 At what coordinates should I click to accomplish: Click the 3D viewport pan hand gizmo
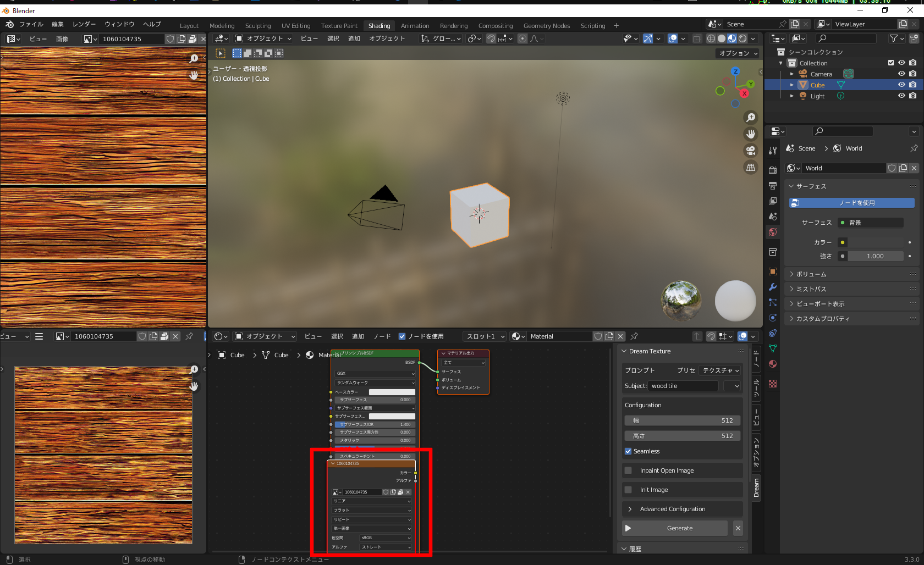[x=751, y=134]
